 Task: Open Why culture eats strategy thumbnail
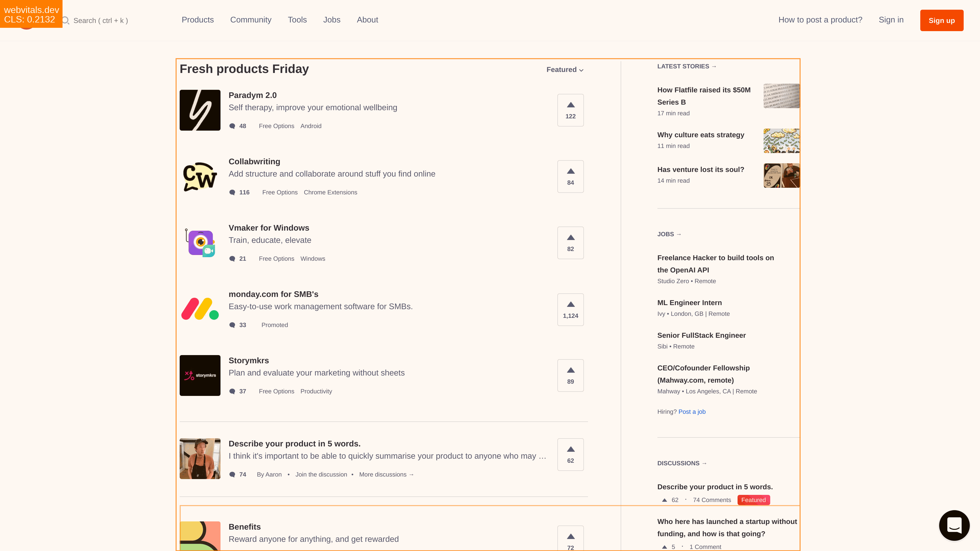point(781,141)
